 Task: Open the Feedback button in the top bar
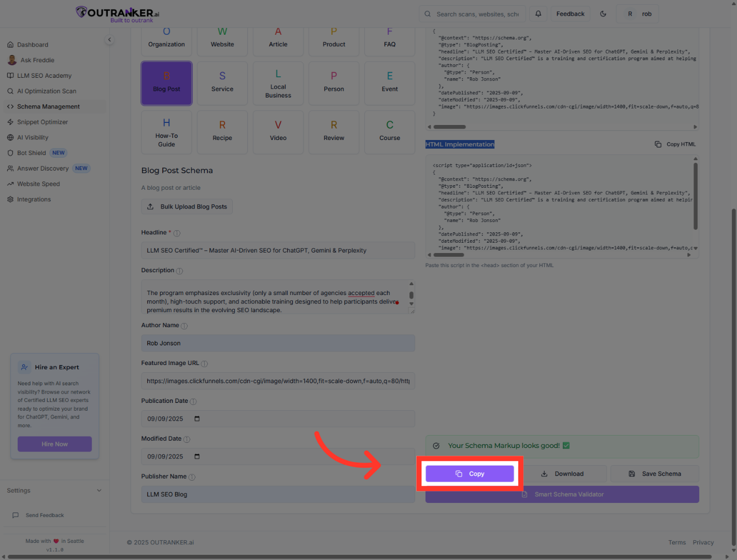(x=570, y=14)
